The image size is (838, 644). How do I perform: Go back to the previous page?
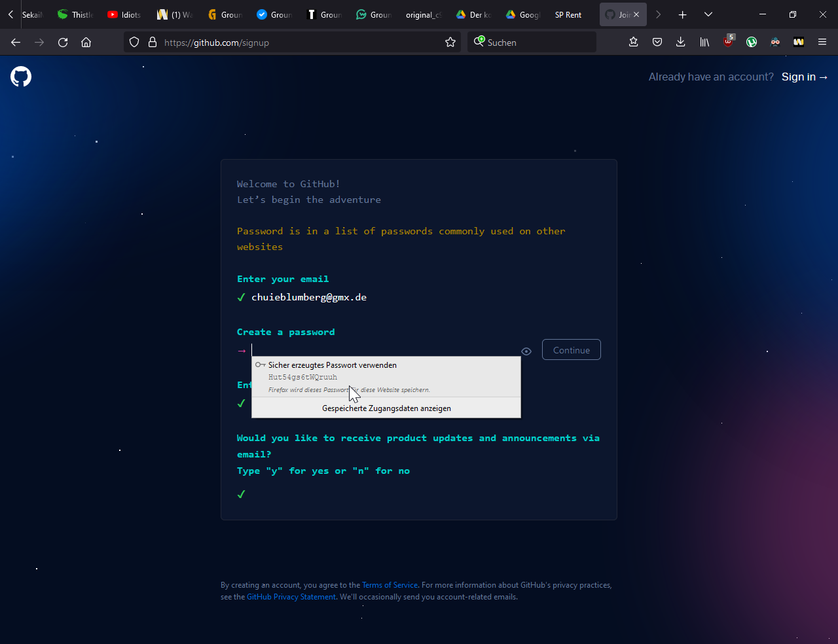click(16, 43)
